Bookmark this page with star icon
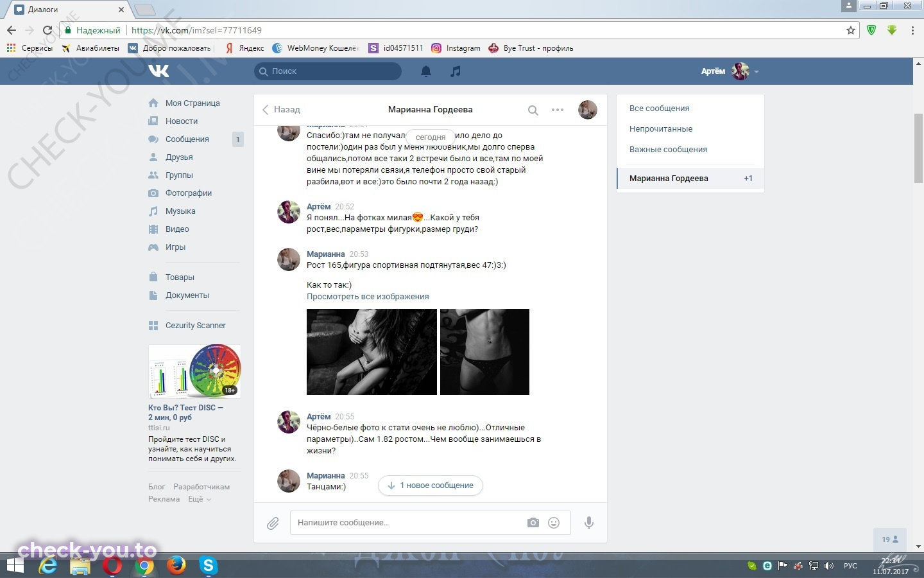The image size is (924, 578). (851, 30)
